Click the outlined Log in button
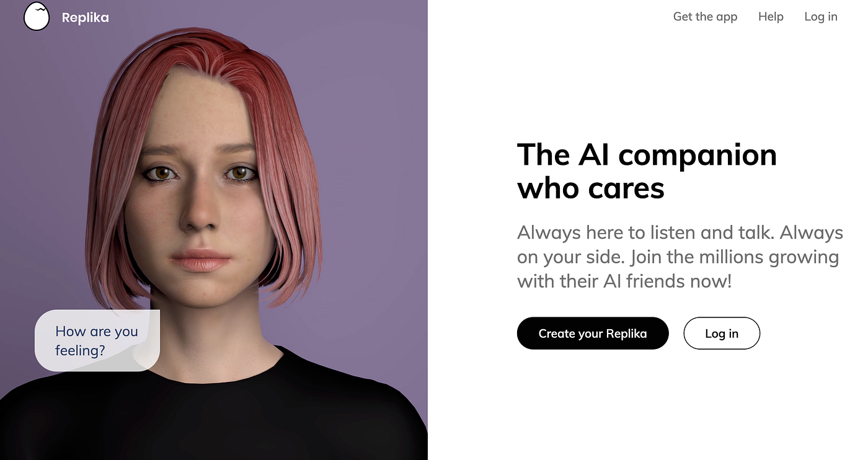This screenshot has width=868, height=460. [722, 334]
